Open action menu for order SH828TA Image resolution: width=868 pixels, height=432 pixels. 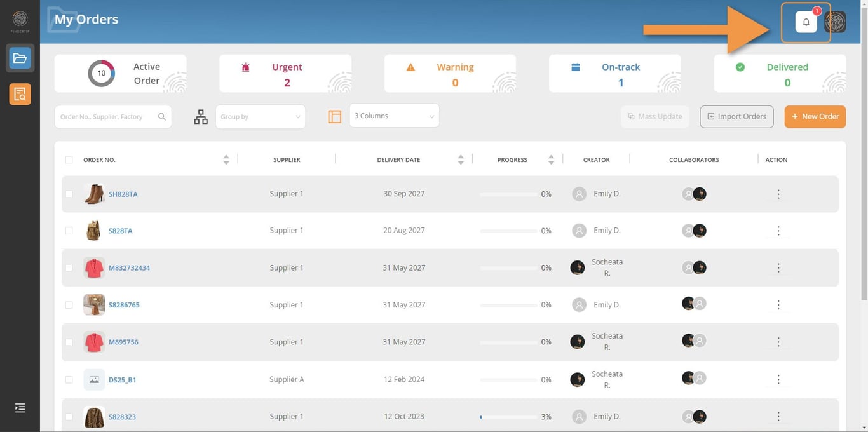click(778, 194)
